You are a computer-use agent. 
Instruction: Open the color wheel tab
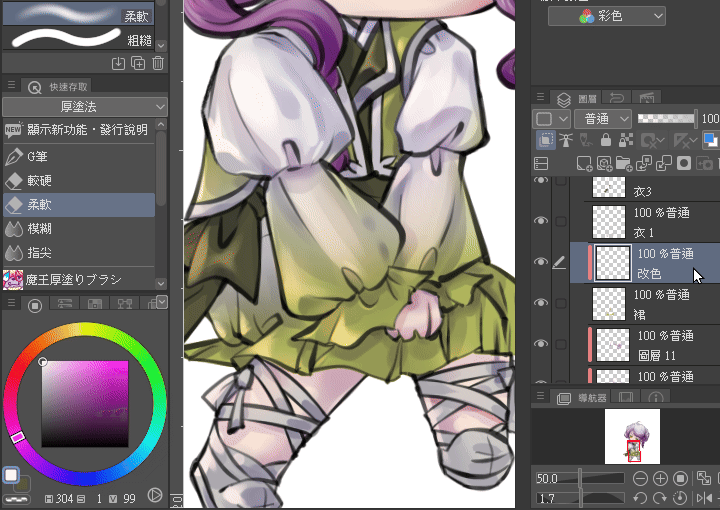[x=35, y=305]
